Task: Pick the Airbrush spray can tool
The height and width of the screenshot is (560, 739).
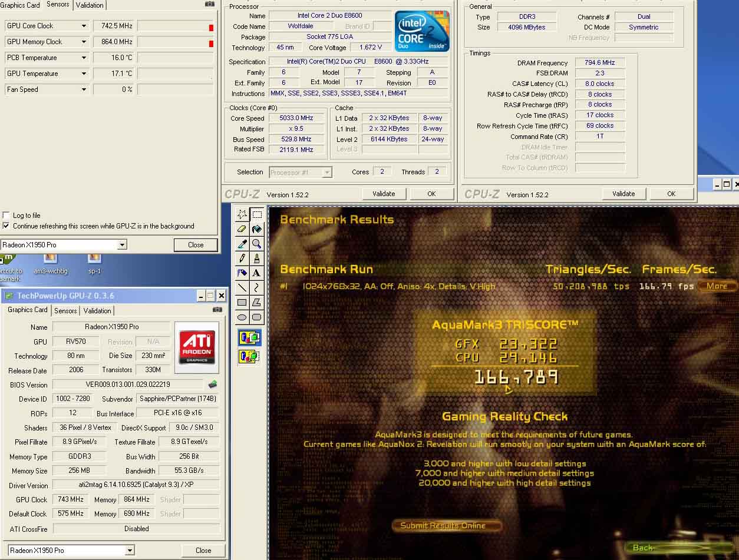Action: (242, 273)
